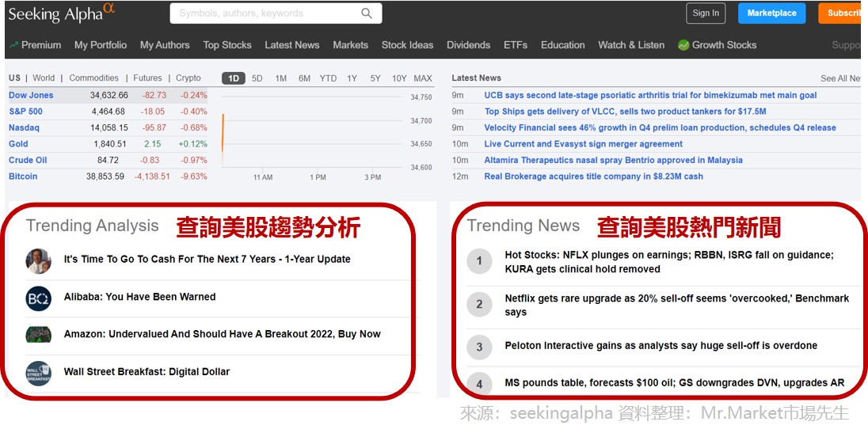Open Peloton Interactive gains news story
The width and height of the screenshot is (868, 433).
pos(661,346)
